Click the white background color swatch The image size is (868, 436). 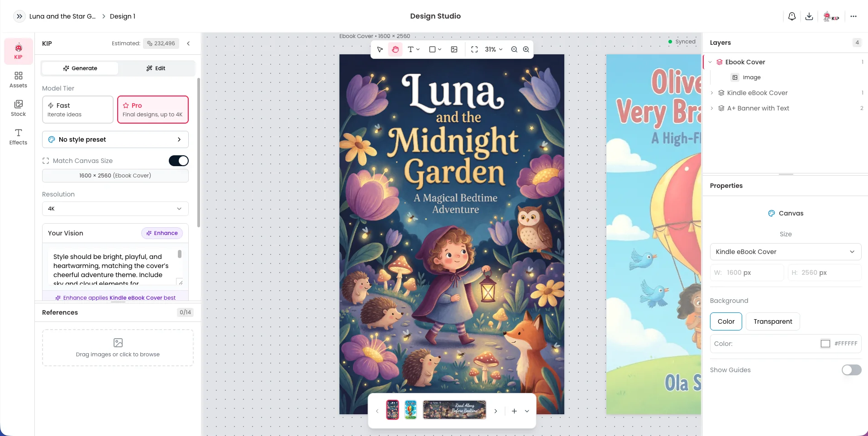[825, 344]
